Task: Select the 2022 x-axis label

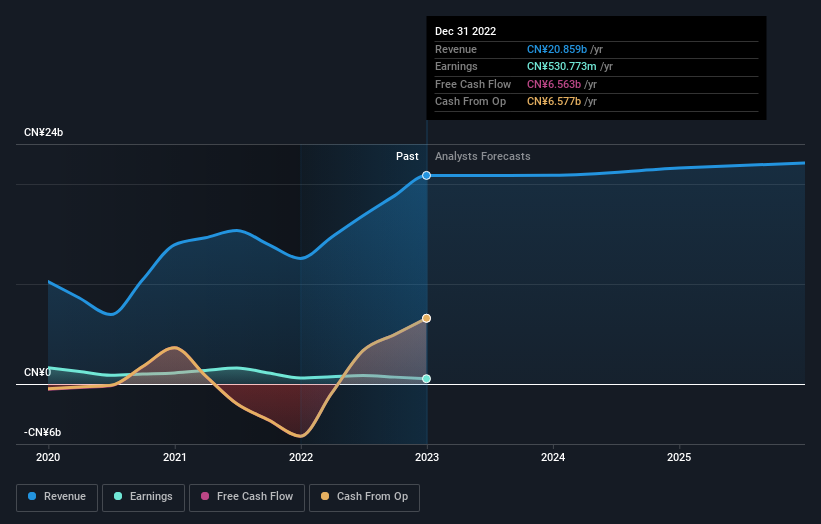Action: (301, 457)
